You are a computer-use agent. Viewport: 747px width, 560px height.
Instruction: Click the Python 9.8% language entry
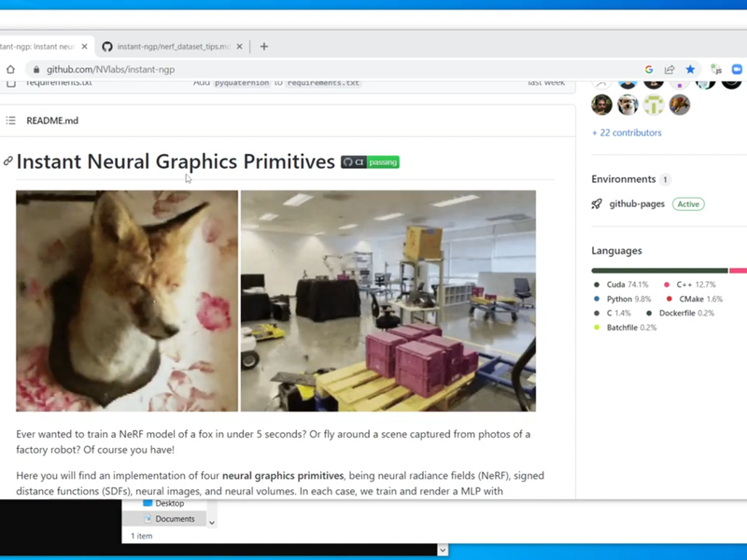[622, 299]
